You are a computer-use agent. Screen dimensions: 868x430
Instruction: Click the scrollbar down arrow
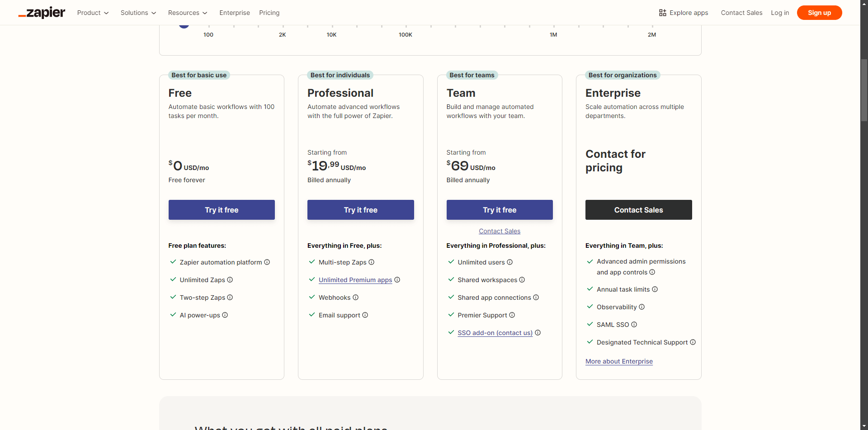(x=864, y=426)
